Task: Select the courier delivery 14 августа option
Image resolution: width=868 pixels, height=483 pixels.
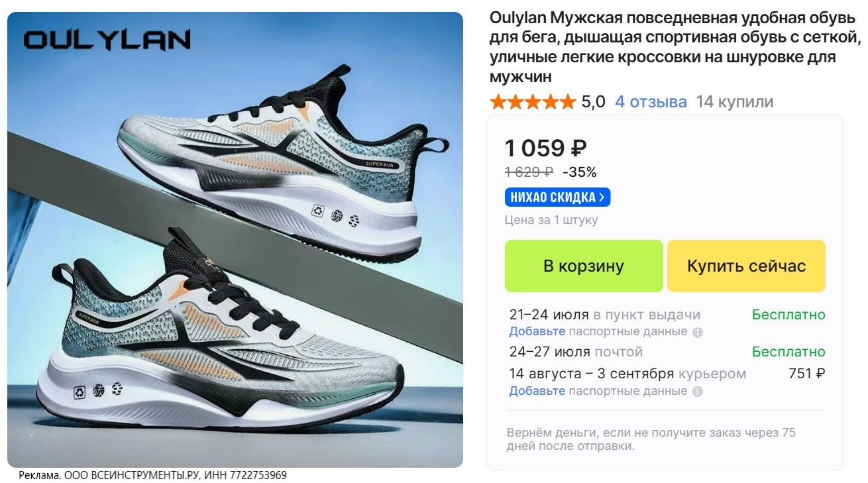Action: (667, 374)
